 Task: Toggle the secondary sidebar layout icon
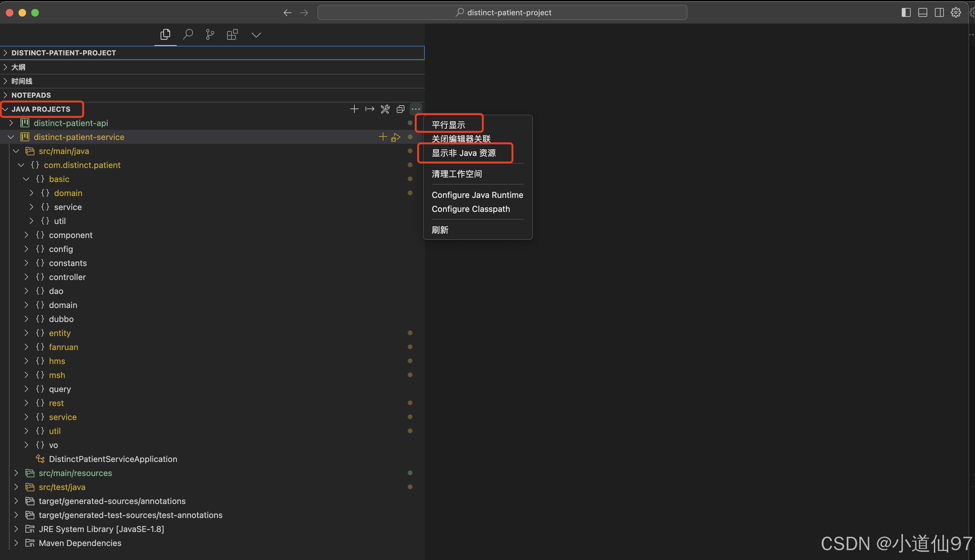pos(939,13)
